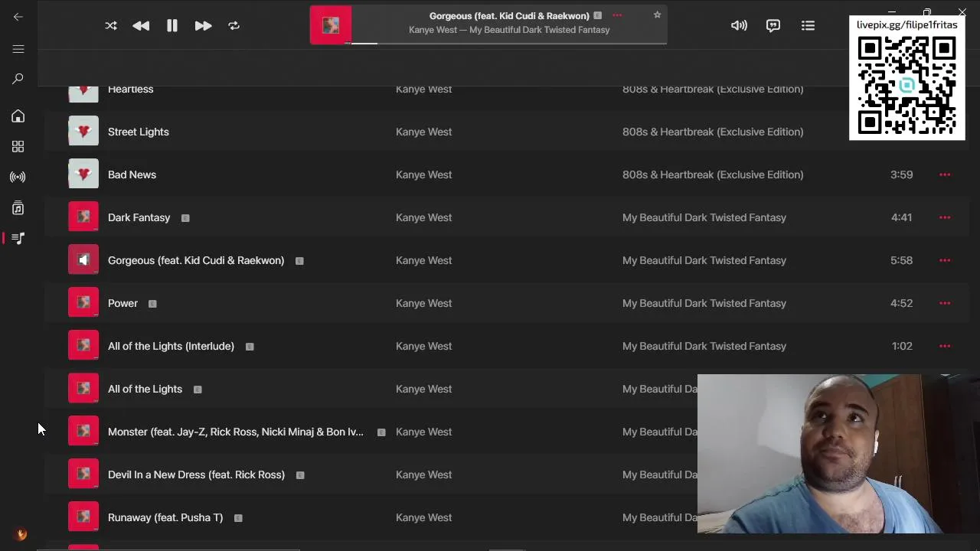Skip to previous track
This screenshot has width=980, height=551.
coord(141,25)
